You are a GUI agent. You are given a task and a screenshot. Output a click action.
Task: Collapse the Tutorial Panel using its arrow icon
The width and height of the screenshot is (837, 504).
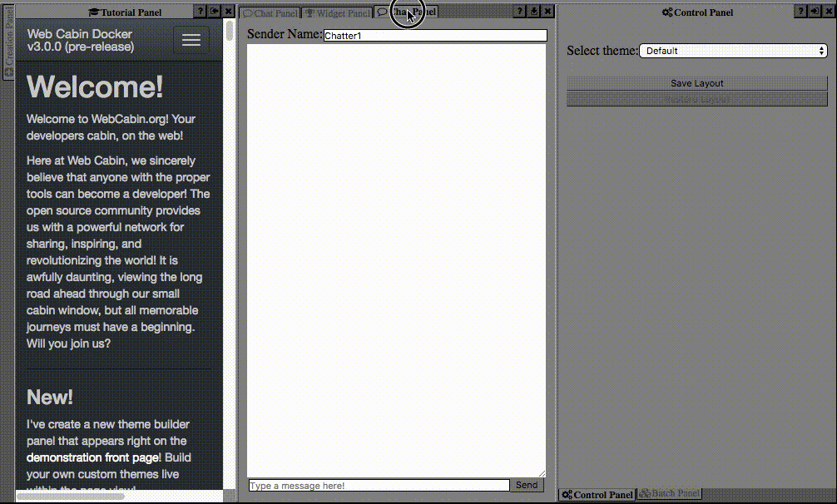click(x=215, y=11)
